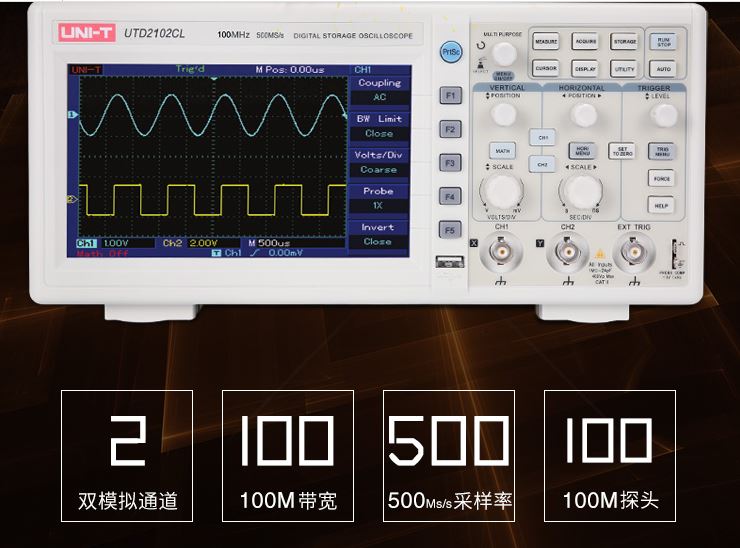Click the USB host port
Image resolution: width=740 pixels, height=548 pixels.
click(x=450, y=261)
